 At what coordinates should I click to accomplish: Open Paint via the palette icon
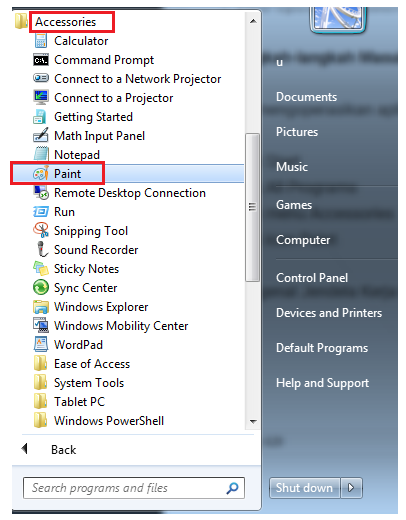[41, 173]
